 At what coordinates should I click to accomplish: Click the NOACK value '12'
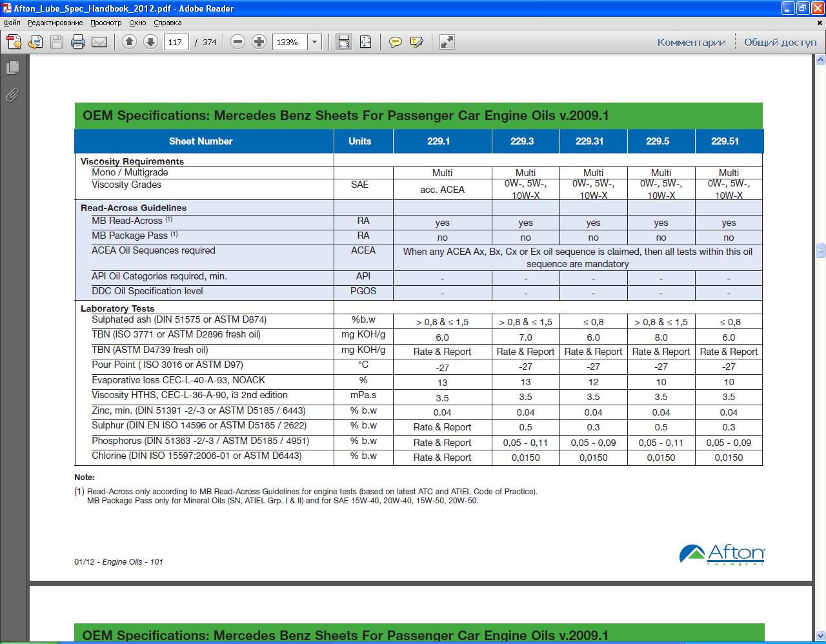(593, 382)
